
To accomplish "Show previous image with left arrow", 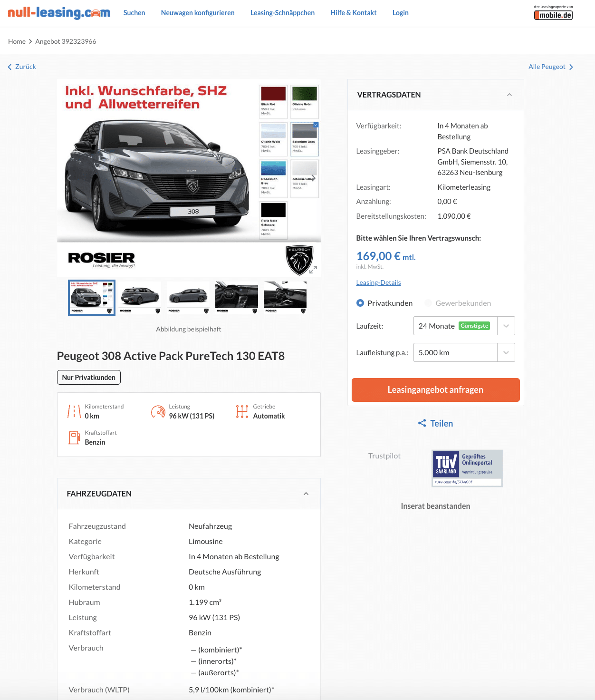I will coord(69,178).
